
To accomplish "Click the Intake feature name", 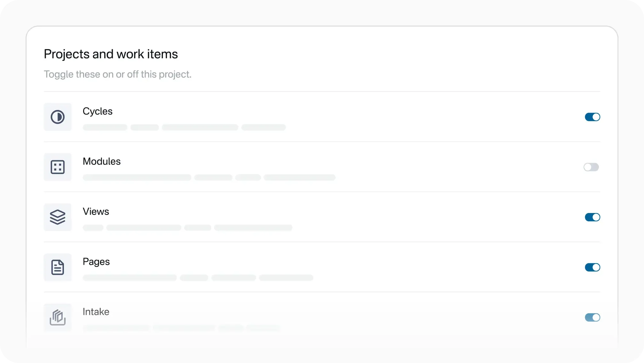I will (96, 312).
